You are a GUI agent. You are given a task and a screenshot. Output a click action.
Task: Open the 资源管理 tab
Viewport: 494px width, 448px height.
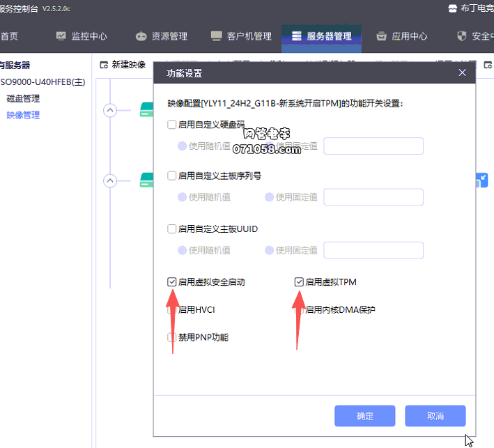(162, 36)
